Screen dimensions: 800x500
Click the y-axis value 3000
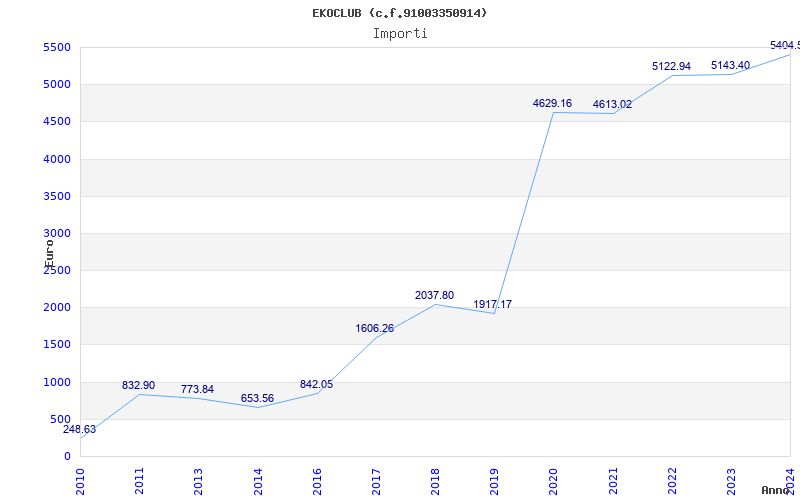57,234
